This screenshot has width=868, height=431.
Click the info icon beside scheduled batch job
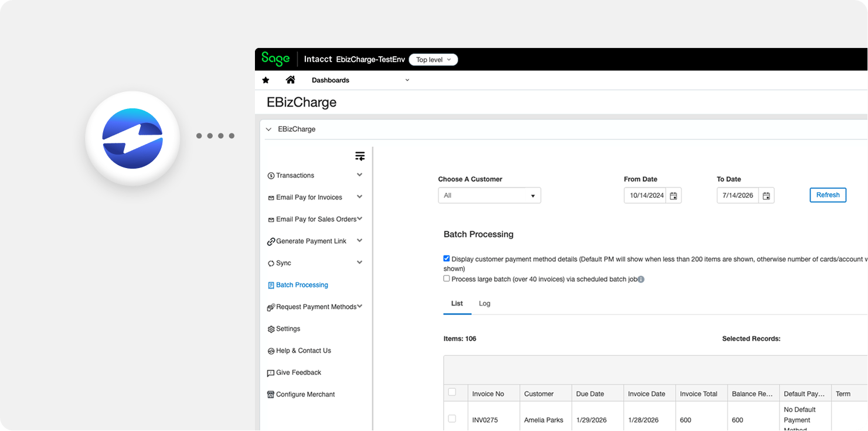tap(641, 280)
